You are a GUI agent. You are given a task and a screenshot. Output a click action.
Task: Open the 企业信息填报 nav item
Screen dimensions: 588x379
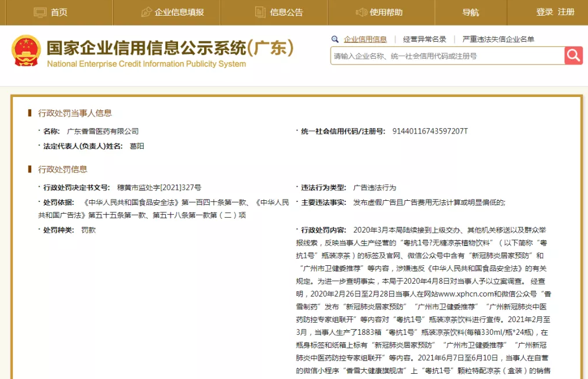(179, 12)
